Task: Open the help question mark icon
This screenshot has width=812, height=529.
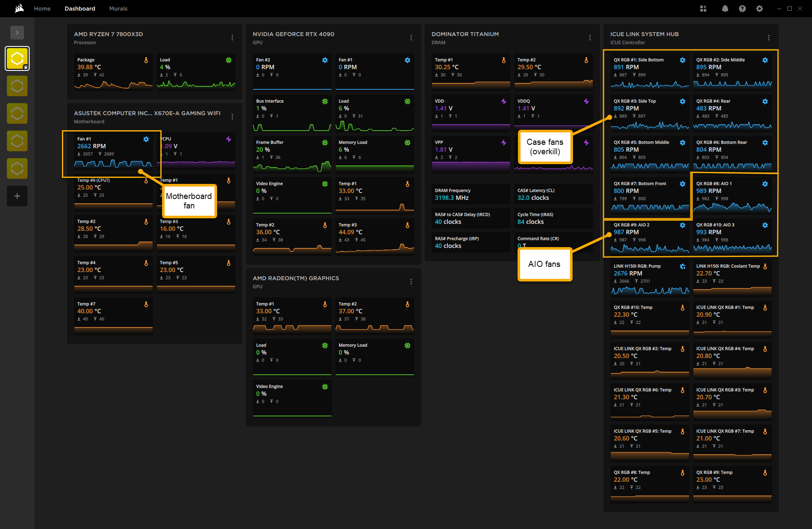Action: tap(742, 9)
